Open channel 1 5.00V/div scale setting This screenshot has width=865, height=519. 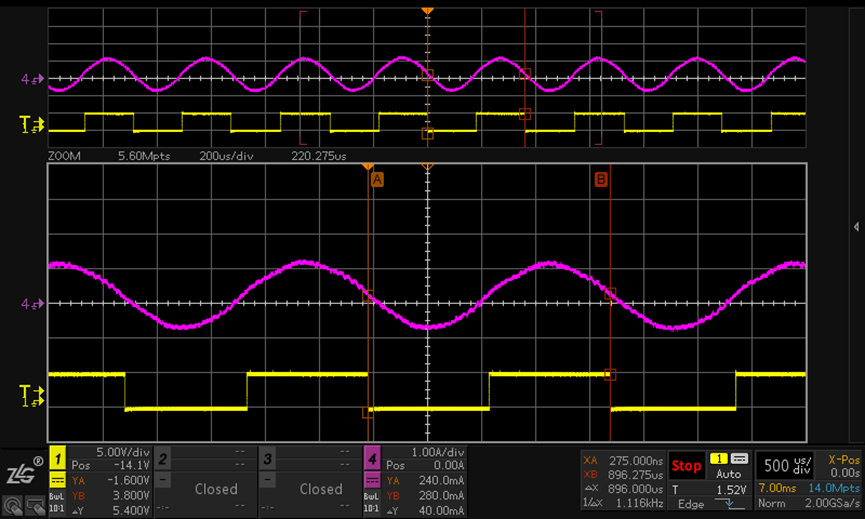pos(110,453)
